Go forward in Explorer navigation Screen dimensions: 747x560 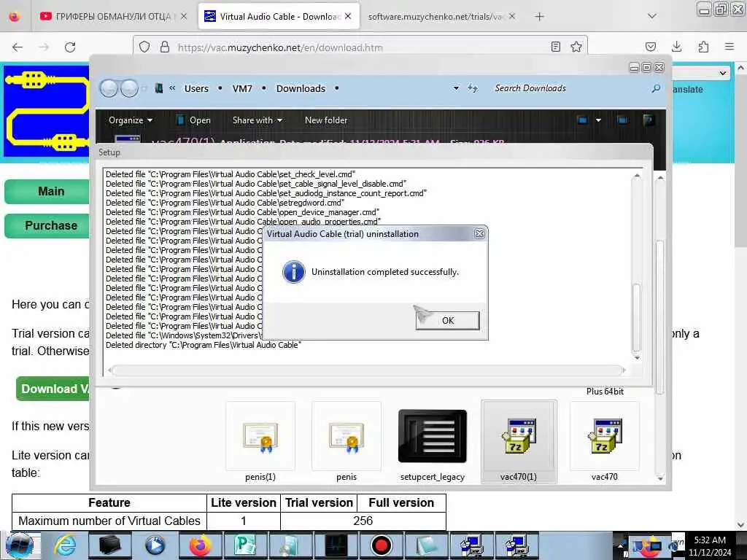[129, 88]
